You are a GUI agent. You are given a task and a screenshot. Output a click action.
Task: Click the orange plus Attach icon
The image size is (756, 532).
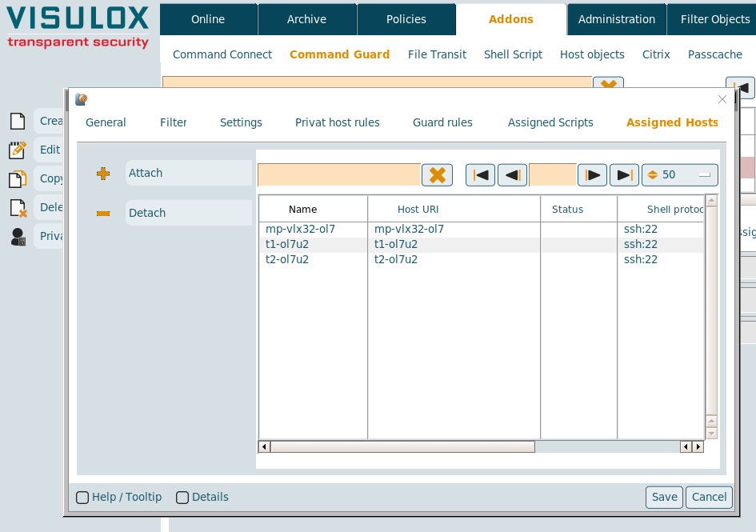coord(103,174)
